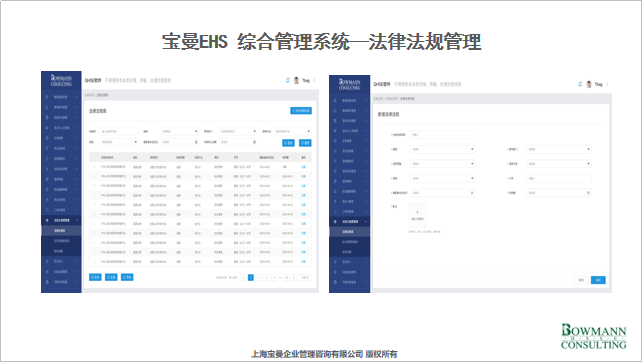643x363 pixels.
Task: Click blue add-new button beside 法律法规库 title
Action: (301, 111)
